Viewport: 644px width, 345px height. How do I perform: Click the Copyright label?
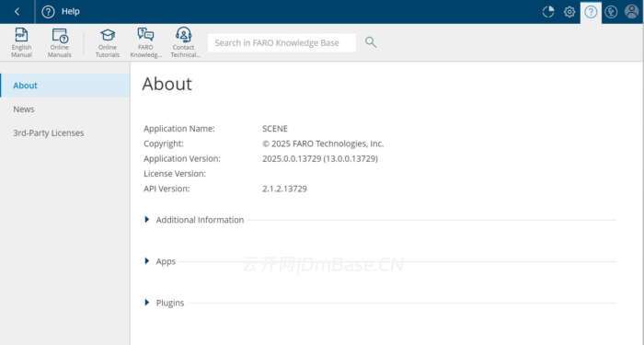tap(164, 144)
